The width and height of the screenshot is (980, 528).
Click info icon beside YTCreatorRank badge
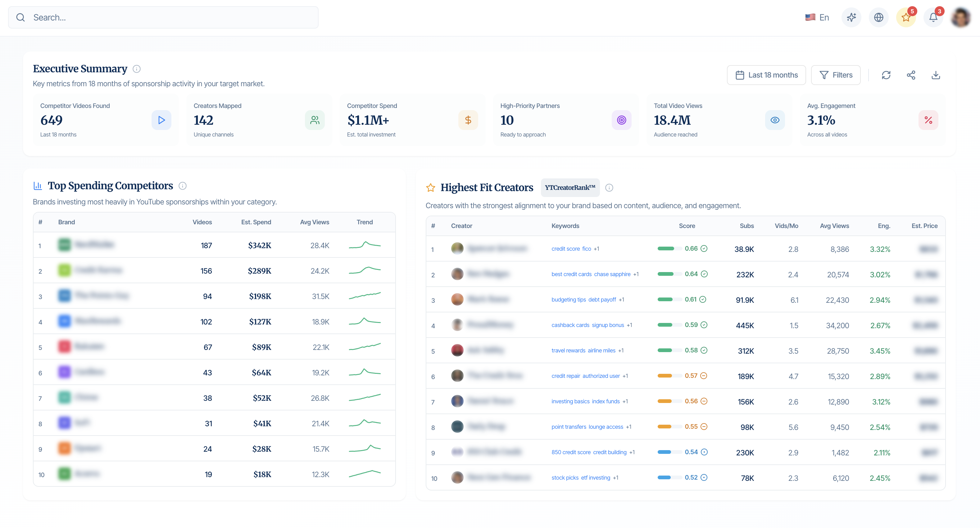click(x=609, y=188)
